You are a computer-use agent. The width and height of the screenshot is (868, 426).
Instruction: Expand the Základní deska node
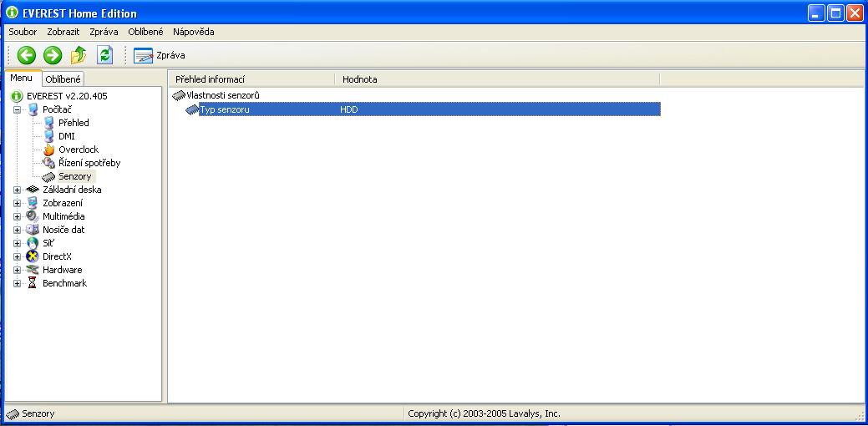click(18, 190)
